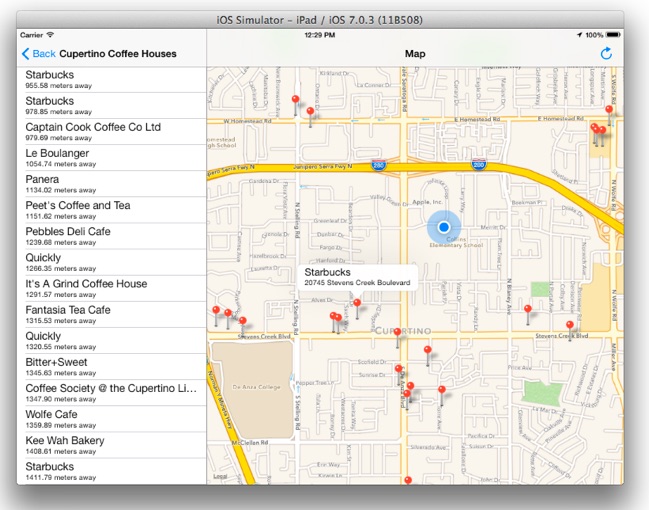Refresh the map with the reload icon
This screenshot has height=510, width=649.
tap(606, 53)
